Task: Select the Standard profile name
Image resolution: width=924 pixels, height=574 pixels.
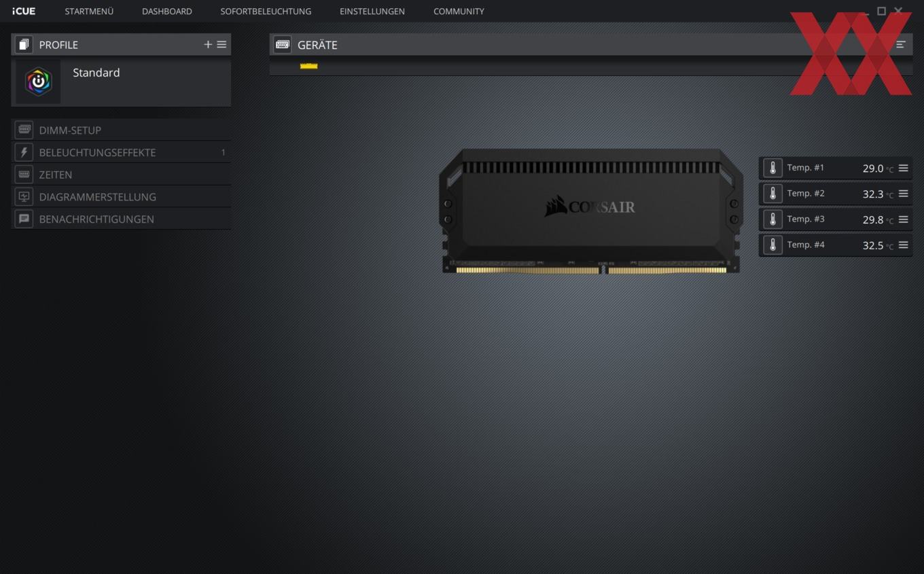Action: tap(96, 73)
